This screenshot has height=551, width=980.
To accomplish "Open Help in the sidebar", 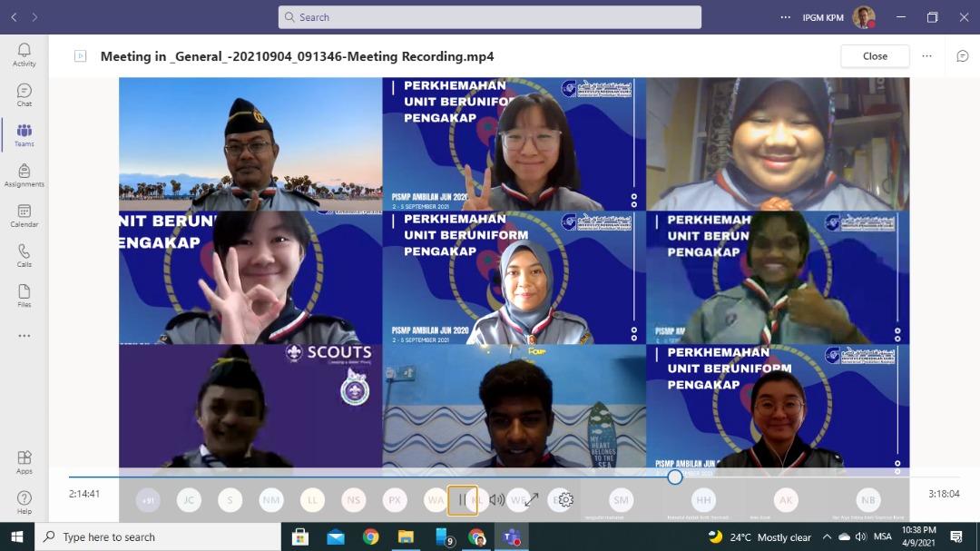I will tap(24, 501).
